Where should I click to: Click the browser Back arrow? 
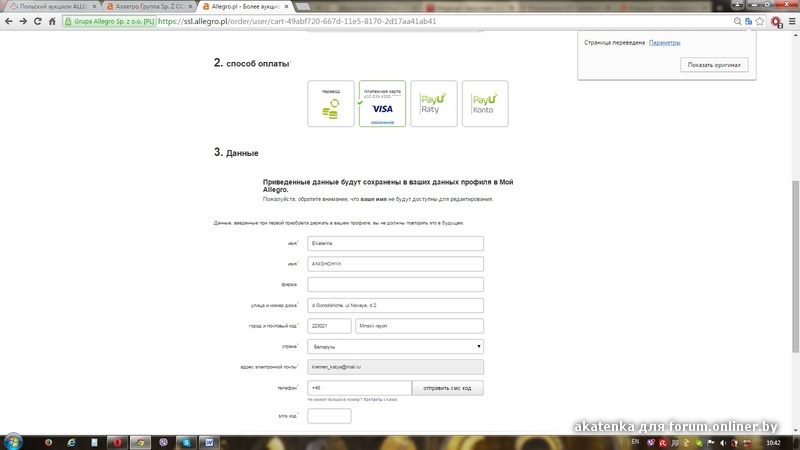[9, 21]
